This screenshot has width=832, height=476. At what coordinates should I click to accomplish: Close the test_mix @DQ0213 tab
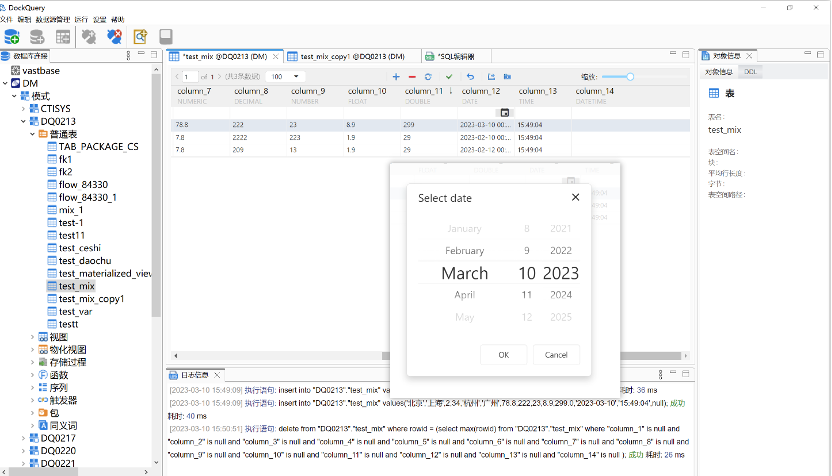275,56
